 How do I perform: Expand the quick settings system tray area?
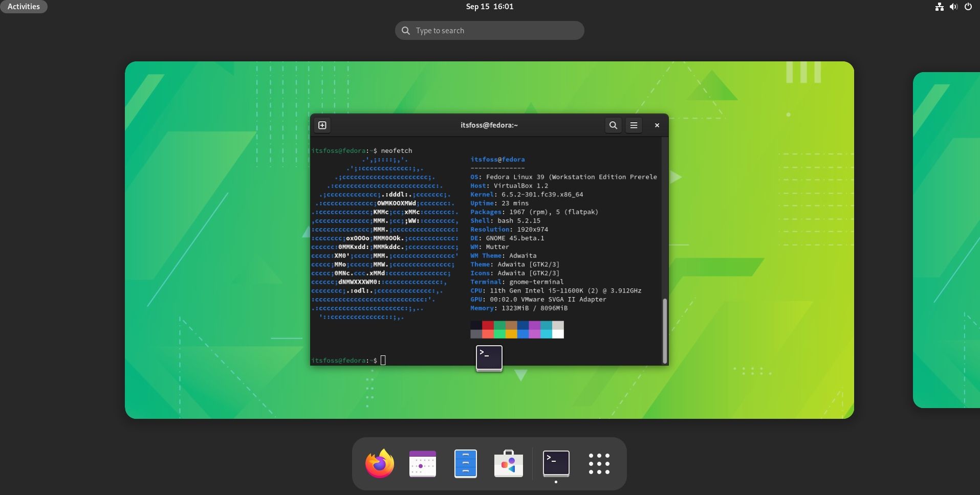click(x=953, y=7)
